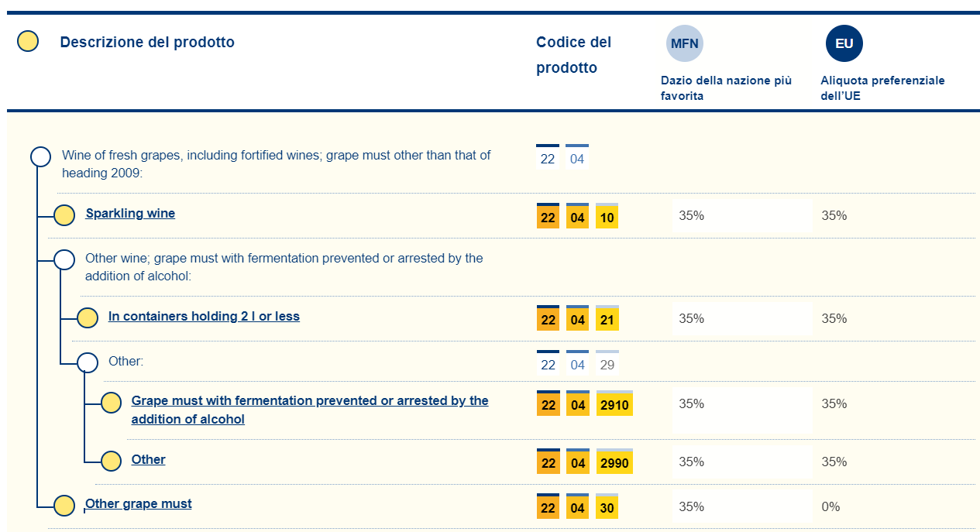Click yellow circle beside Descrizione del prodotto
Image resolution: width=980 pixels, height=532 pixels.
pyautogui.click(x=28, y=42)
